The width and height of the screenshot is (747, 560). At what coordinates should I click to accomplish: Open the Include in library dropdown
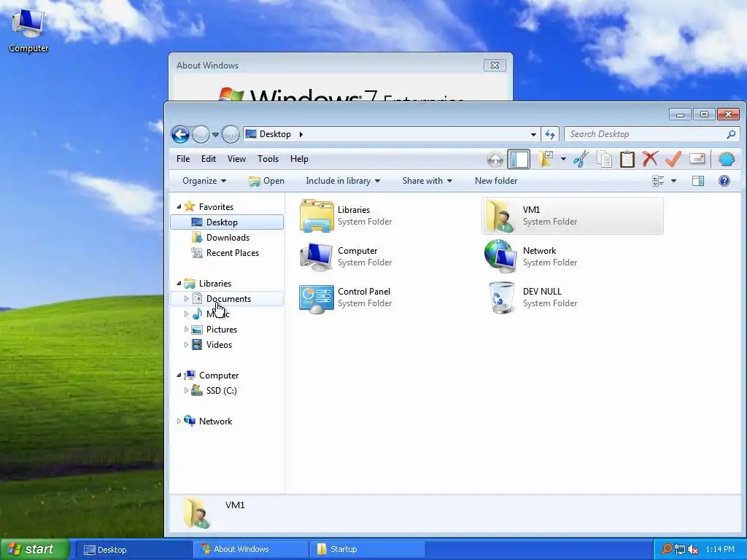pyautogui.click(x=343, y=181)
